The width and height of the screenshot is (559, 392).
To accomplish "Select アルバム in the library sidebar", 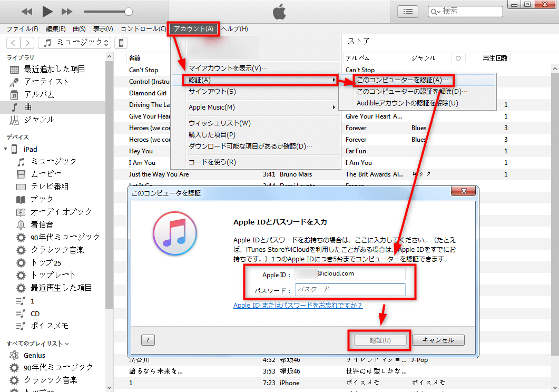I will (x=38, y=94).
